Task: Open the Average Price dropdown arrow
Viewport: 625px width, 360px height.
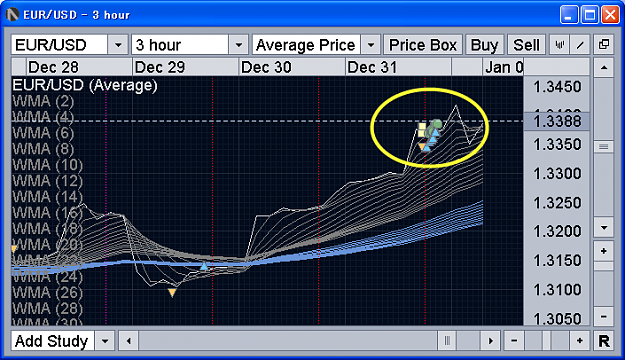Action: tap(371, 45)
